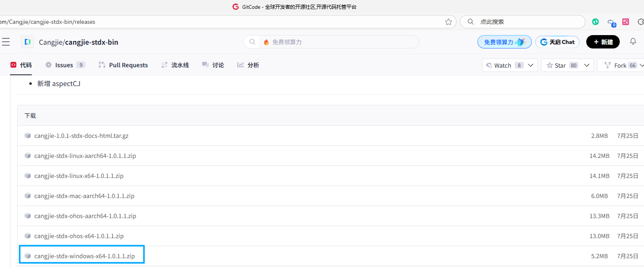
Task: Click package icon for windows-x64 zip
Action: (28, 256)
